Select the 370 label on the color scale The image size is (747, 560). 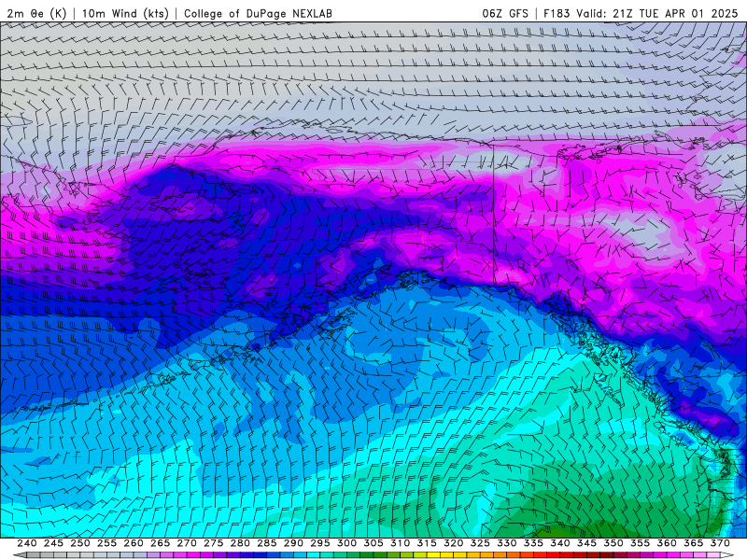(720, 543)
